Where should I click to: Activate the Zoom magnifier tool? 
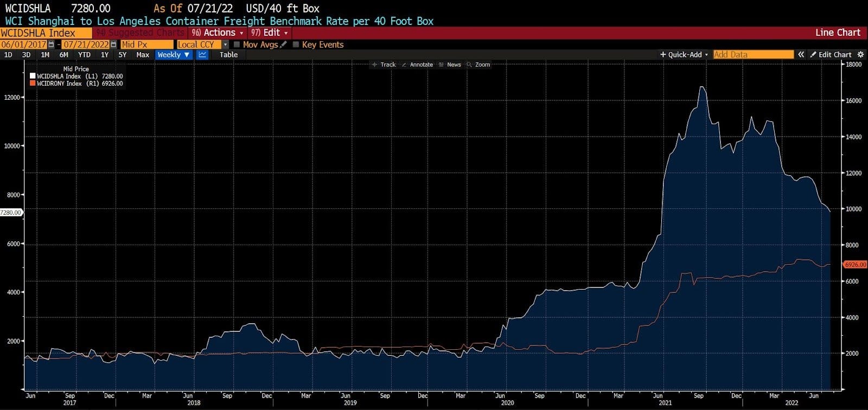(478, 65)
